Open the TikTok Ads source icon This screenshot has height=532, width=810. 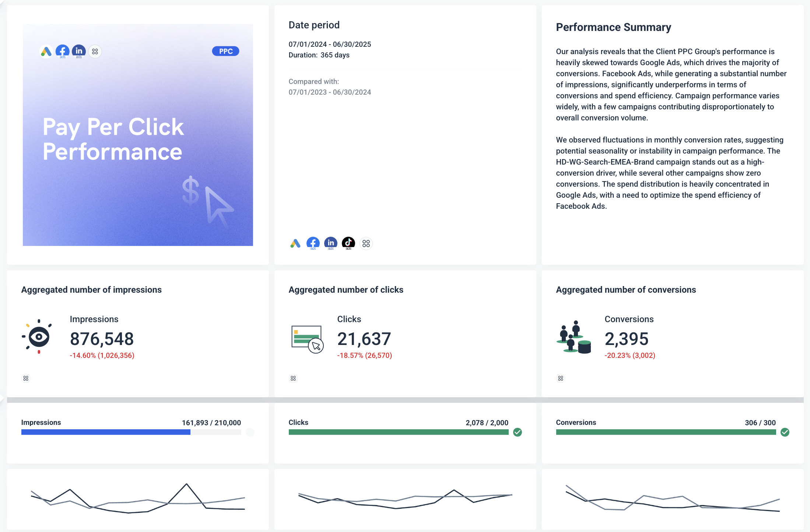pyautogui.click(x=348, y=243)
